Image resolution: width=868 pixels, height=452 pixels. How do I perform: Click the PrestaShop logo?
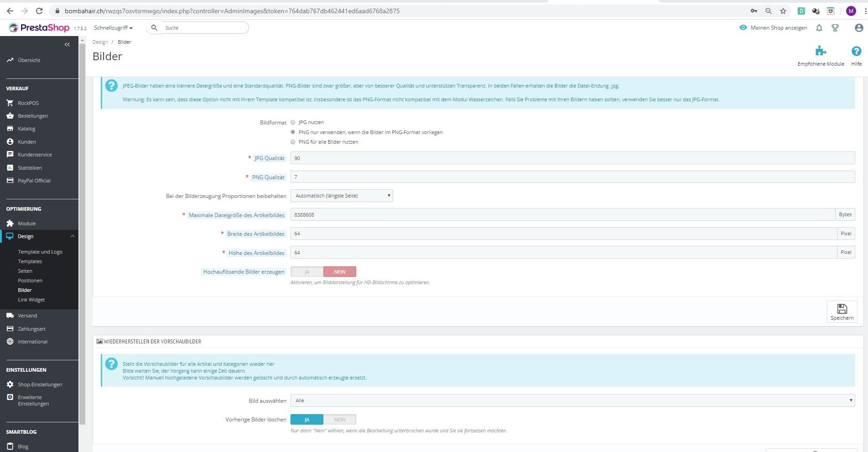[x=39, y=28]
